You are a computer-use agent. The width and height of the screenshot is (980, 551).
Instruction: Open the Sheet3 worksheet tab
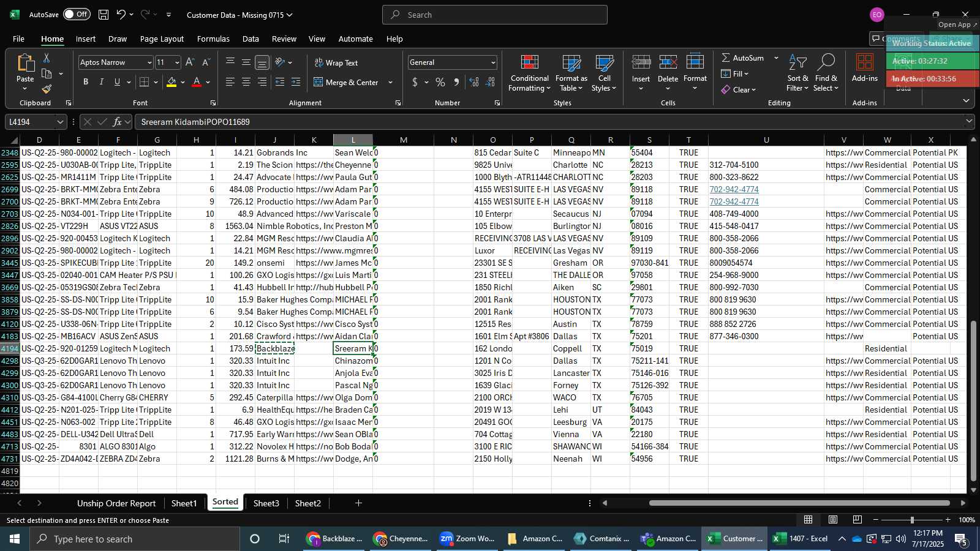pyautogui.click(x=266, y=503)
